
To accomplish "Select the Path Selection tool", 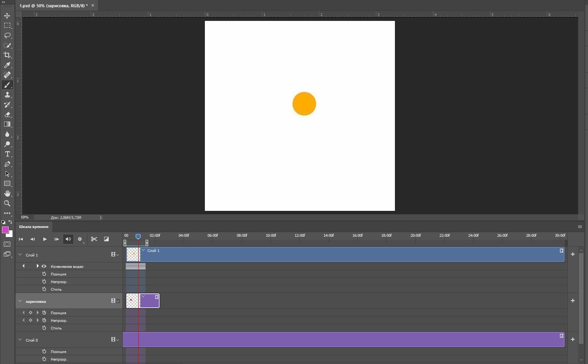I will (x=7, y=174).
